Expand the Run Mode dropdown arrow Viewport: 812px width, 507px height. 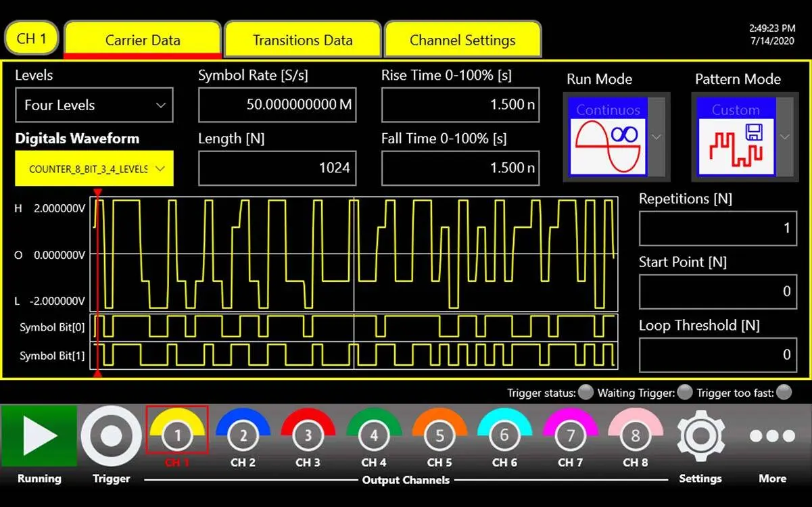point(656,137)
